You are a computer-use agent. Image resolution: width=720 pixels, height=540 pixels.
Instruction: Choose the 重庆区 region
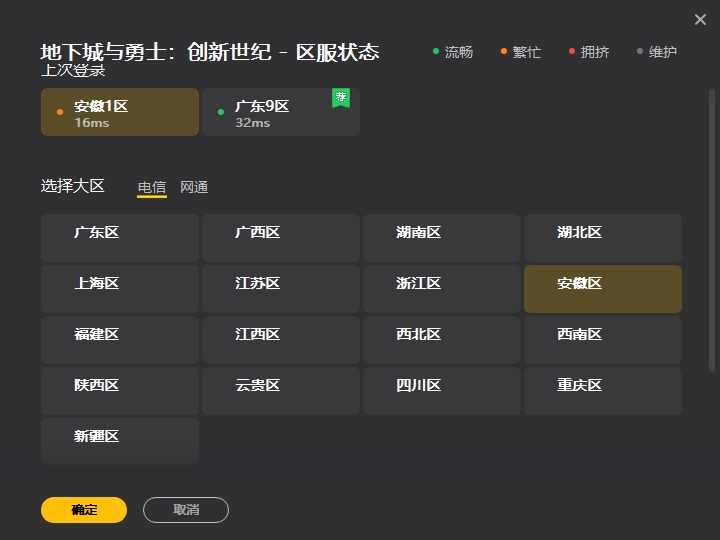603,391
